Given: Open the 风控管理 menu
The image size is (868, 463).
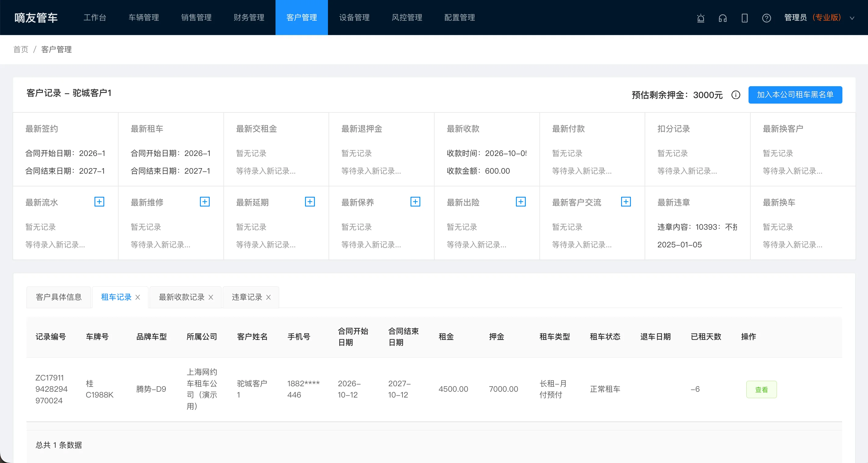Looking at the screenshot, I should coord(407,17).
